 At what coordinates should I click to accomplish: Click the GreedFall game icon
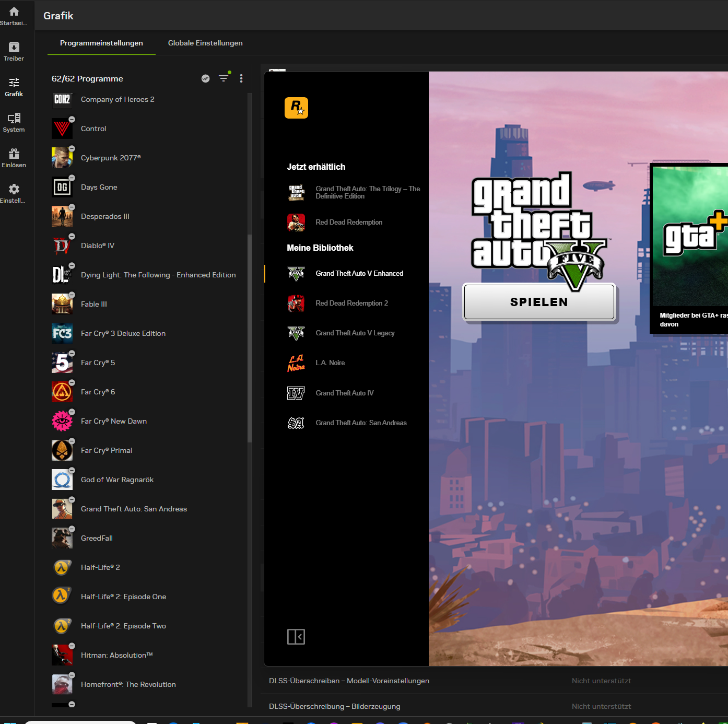click(62, 538)
